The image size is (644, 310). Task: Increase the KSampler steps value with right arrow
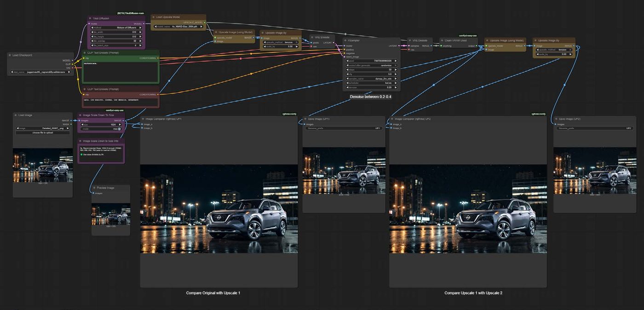[x=396, y=69]
